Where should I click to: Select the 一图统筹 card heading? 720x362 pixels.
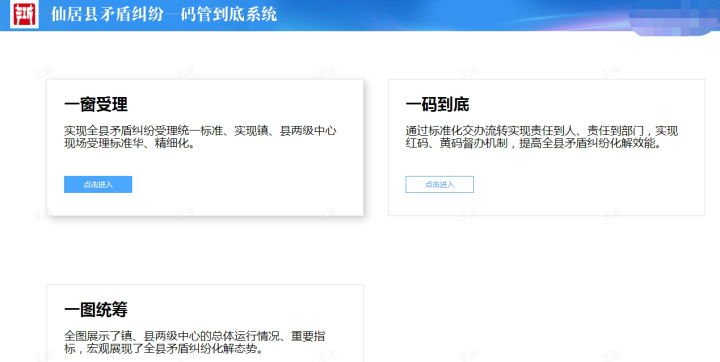96,310
